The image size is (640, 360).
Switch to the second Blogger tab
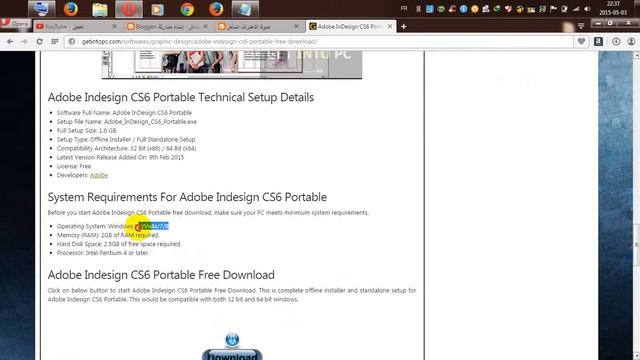[x=259, y=27]
